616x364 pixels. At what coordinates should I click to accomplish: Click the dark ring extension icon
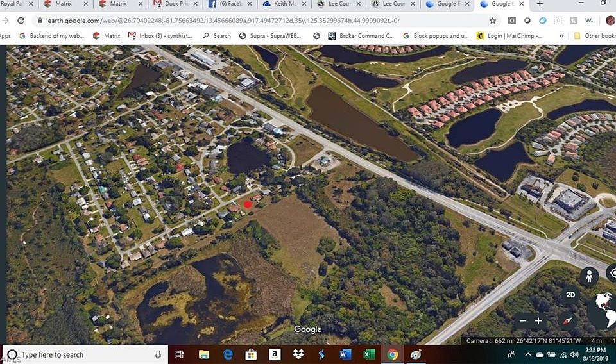pyautogui.click(x=527, y=21)
